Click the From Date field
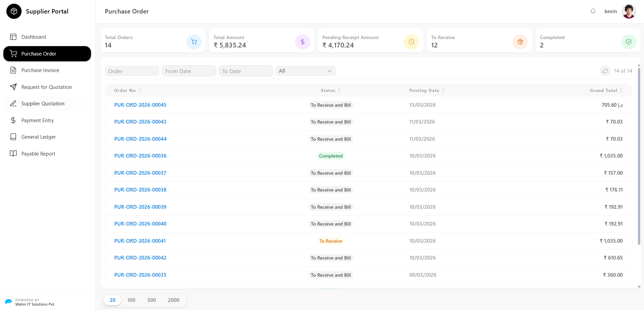This screenshot has height=310, width=644. [189, 71]
